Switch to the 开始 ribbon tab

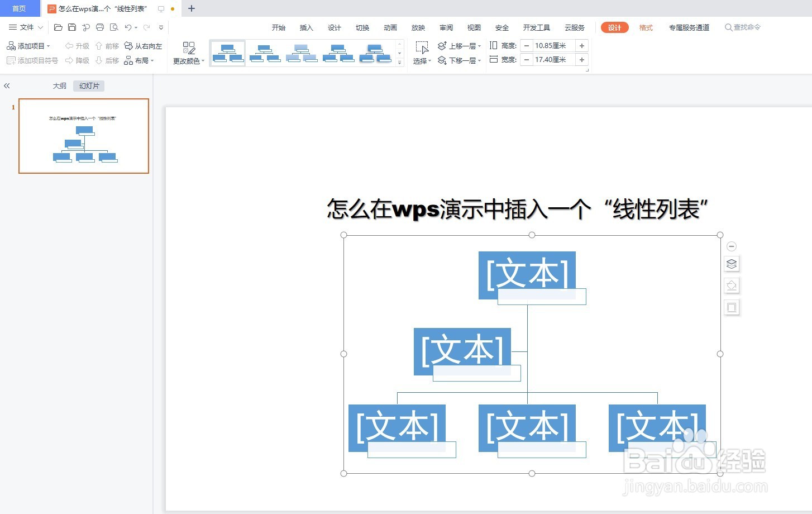tap(279, 27)
